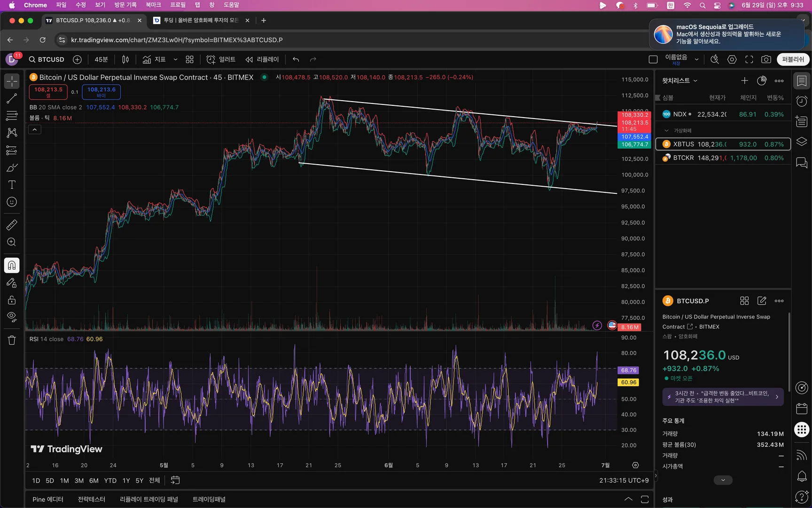Select the 1M time range button
This screenshot has height=508, width=812.
point(64,480)
